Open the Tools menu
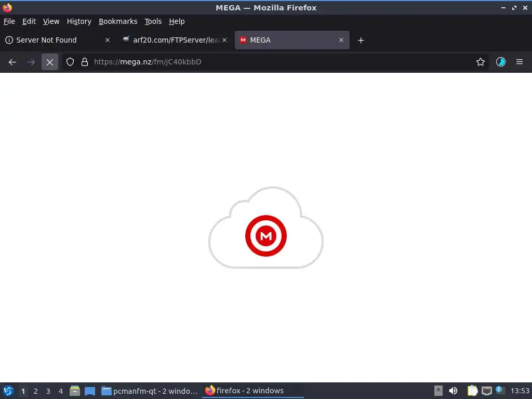Screen dimensions: 532x399 (153, 21)
